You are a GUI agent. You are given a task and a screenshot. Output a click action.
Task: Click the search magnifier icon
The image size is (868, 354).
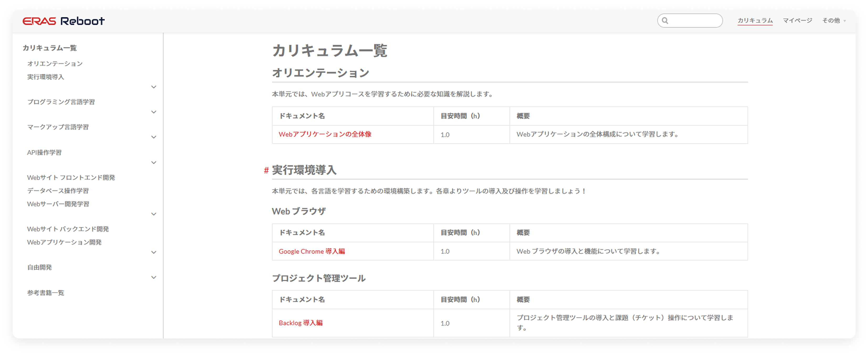point(665,20)
